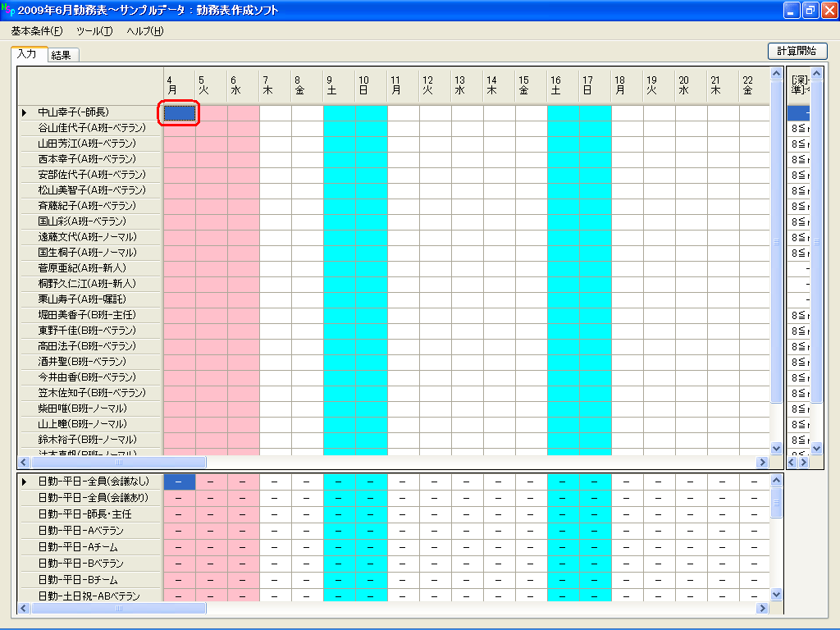Screen dimensions: 840x630
Task: Click the up arrow of the staff grid vertical scrollbar
Action: pyautogui.click(x=776, y=73)
